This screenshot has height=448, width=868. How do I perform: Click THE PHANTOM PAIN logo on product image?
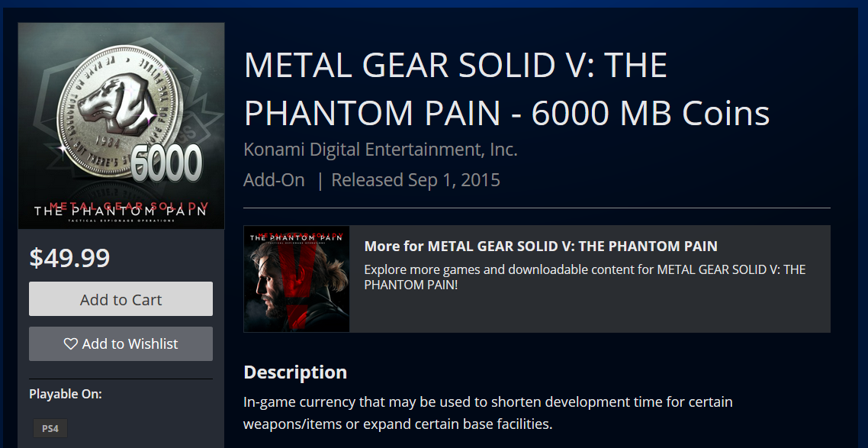(x=121, y=210)
